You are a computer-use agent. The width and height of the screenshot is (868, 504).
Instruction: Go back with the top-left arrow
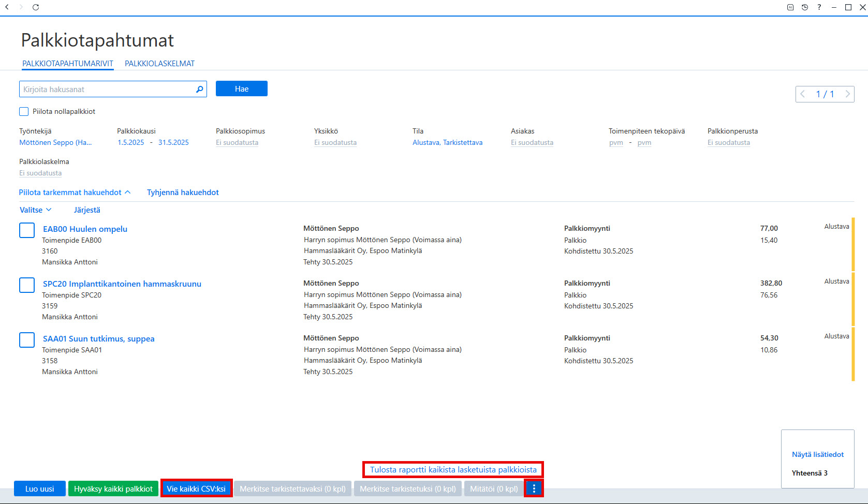pos(7,7)
